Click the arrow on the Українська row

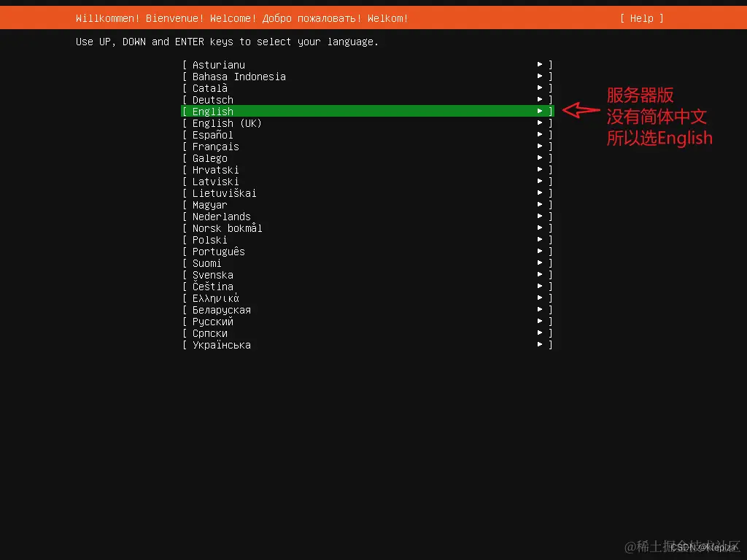click(x=540, y=344)
